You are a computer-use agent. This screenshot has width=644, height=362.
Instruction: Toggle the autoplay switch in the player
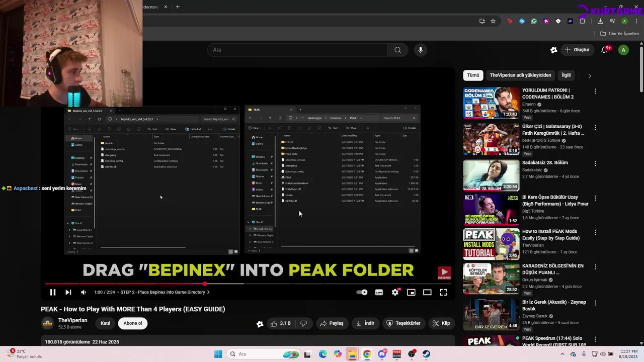click(x=362, y=292)
